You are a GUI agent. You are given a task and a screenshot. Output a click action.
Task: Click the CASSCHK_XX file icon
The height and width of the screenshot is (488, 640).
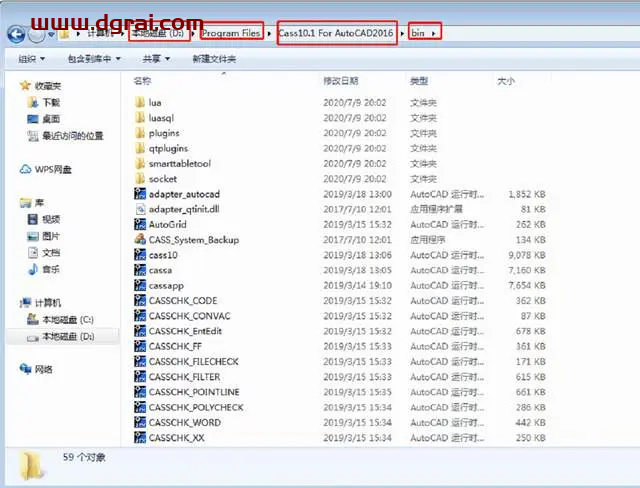(140, 438)
